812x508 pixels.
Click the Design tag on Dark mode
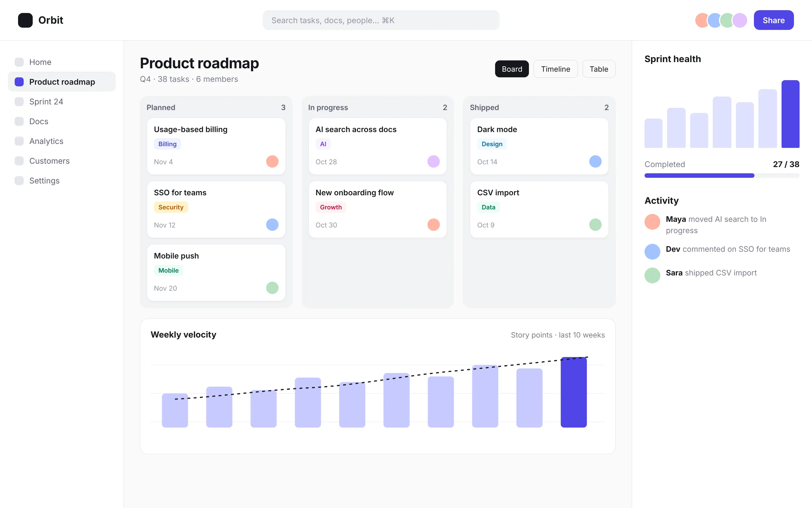pyautogui.click(x=492, y=144)
